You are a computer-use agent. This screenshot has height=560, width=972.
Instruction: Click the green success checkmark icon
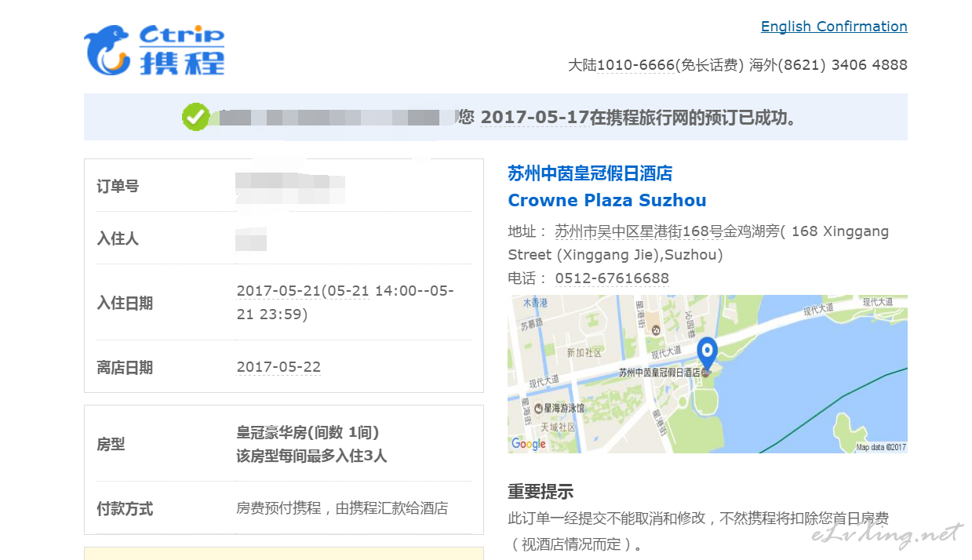[x=195, y=117]
